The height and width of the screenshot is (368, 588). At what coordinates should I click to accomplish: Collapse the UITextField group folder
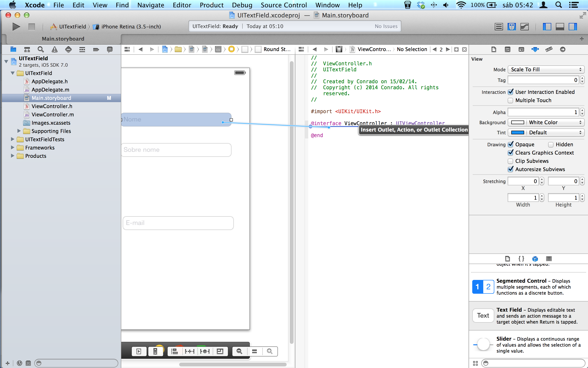(x=13, y=73)
